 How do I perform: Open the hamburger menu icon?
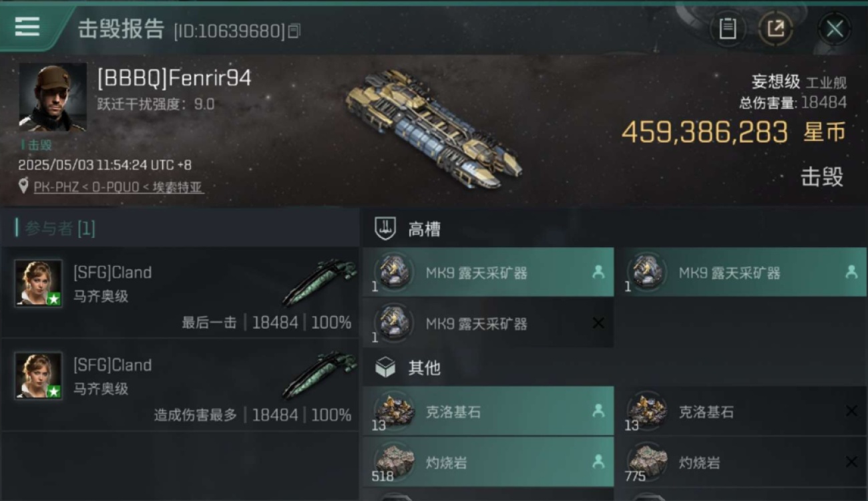(x=27, y=26)
